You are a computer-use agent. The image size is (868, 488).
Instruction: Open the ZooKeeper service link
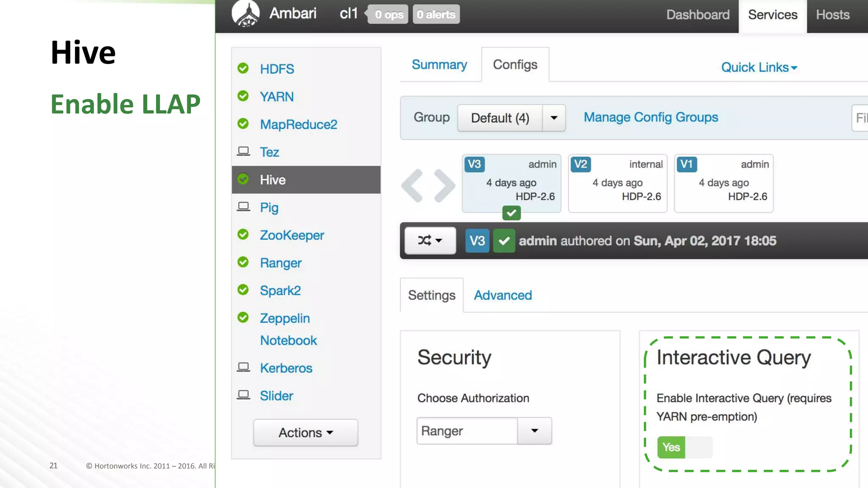[292, 235]
